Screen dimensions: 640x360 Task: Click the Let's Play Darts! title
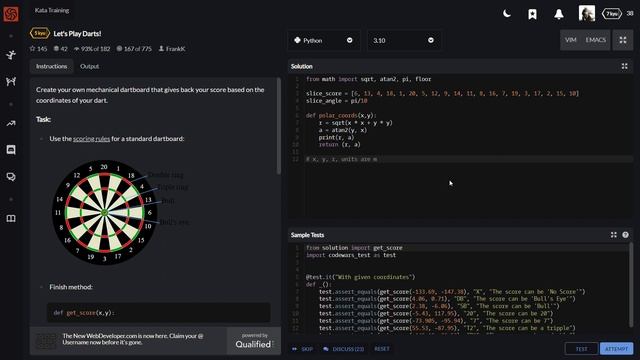click(77, 34)
